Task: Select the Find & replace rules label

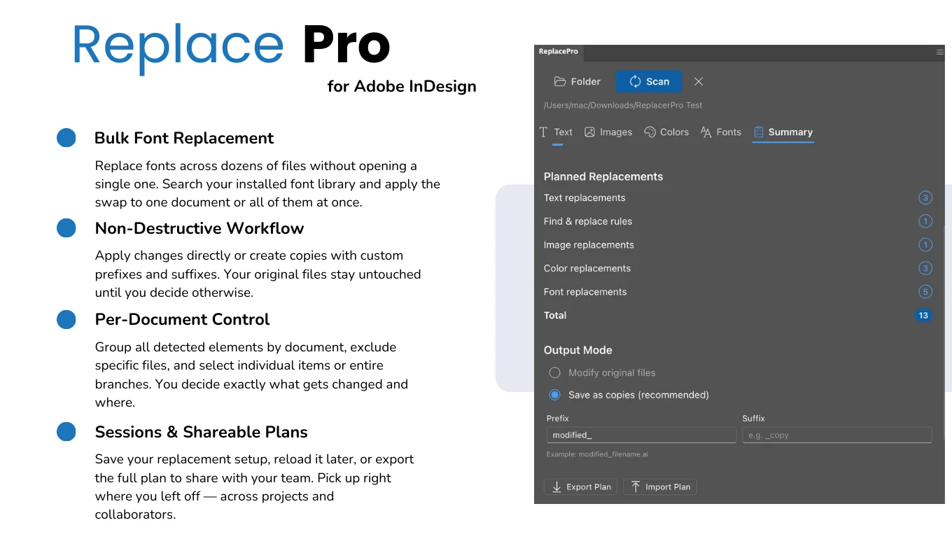Action: (588, 221)
